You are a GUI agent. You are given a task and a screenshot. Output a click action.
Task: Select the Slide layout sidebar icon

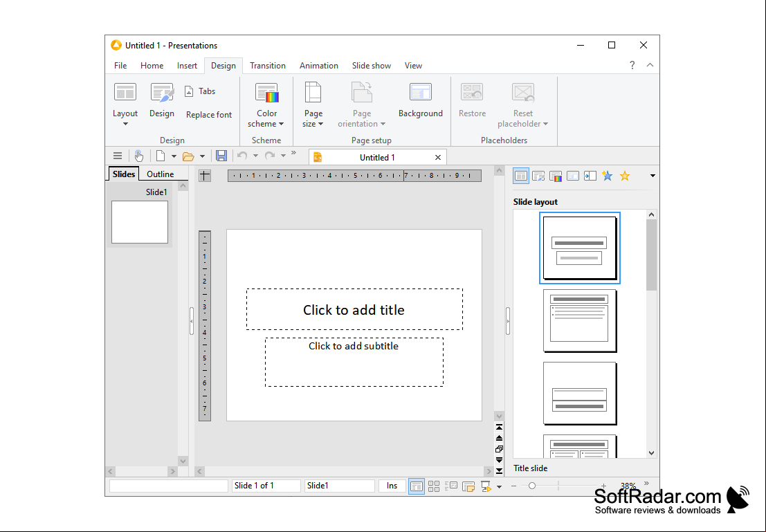tap(521, 176)
